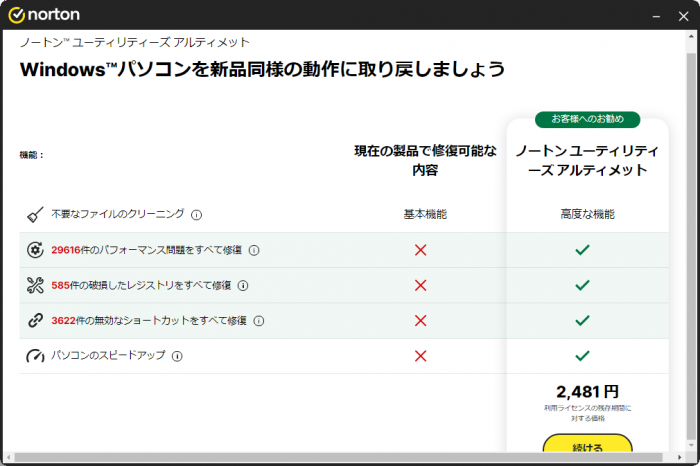Click the chain link icon for invalid shortcuts
The width and height of the screenshot is (700, 466).
35,320
